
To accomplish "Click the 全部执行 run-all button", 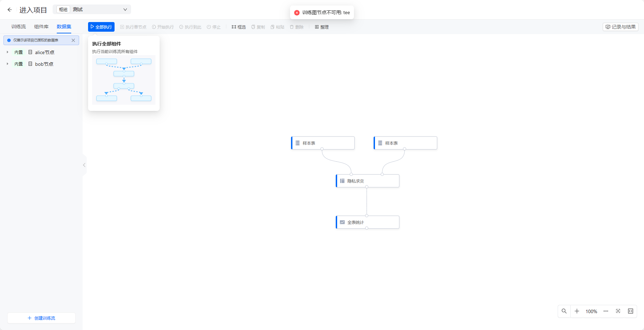I will click(x=101, y=27).
